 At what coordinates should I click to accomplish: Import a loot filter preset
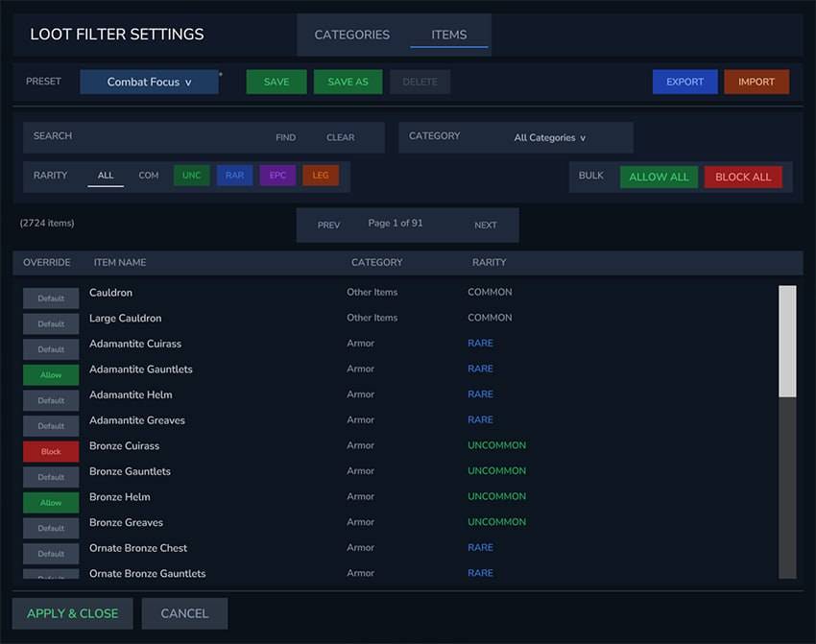point(756,83)
